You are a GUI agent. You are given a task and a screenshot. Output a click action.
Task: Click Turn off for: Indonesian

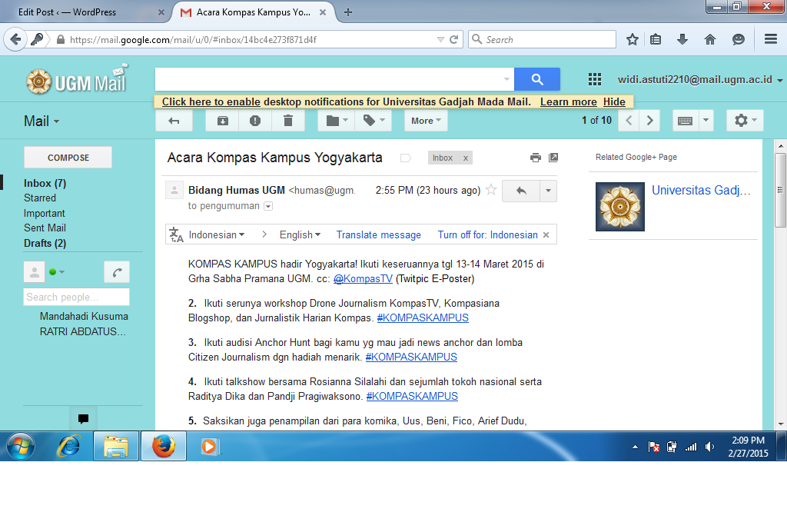[x=487, y=235]
